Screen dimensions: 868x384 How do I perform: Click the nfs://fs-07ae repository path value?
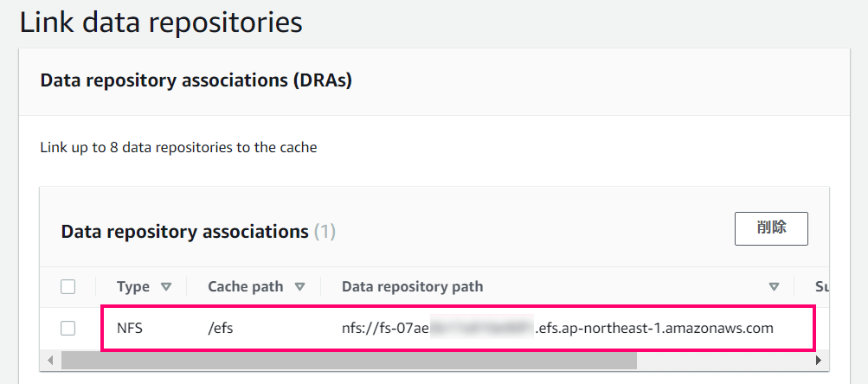(x=557, y=328)
